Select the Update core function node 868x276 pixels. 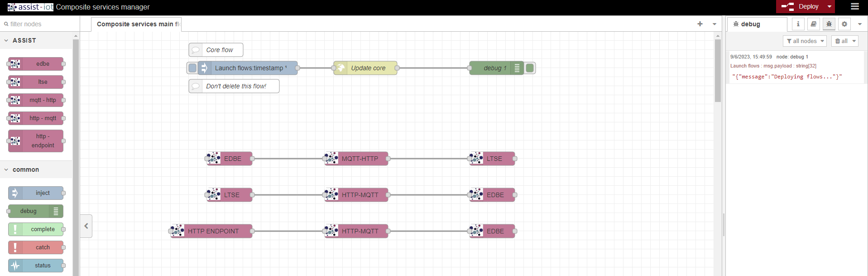[x=365, y=68]
